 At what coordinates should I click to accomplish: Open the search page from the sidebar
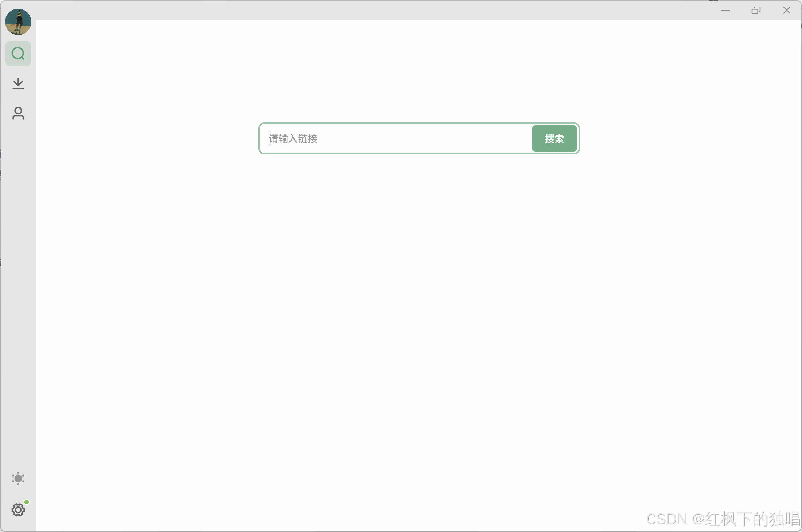click(x=18, y=54)
